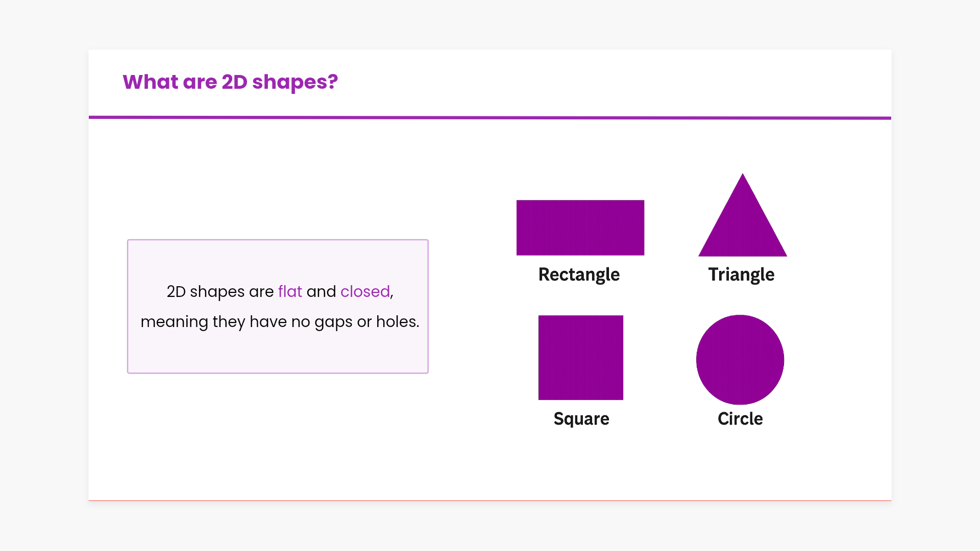Click the highlighted word "flat"
Viewport: 980px width, 551px height.
(x=290, y=291)
